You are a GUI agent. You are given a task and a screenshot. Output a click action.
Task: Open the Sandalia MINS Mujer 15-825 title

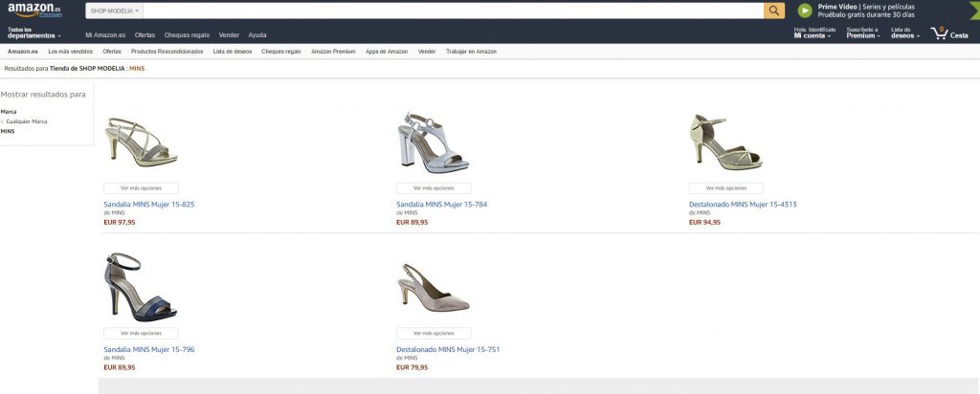tap(148, 205)
